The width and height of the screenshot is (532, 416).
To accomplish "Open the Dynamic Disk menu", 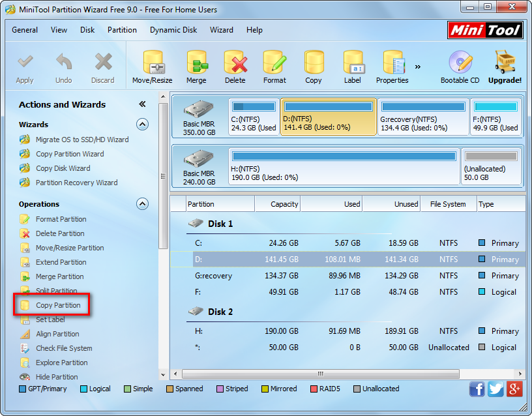I will pos(173,30).
